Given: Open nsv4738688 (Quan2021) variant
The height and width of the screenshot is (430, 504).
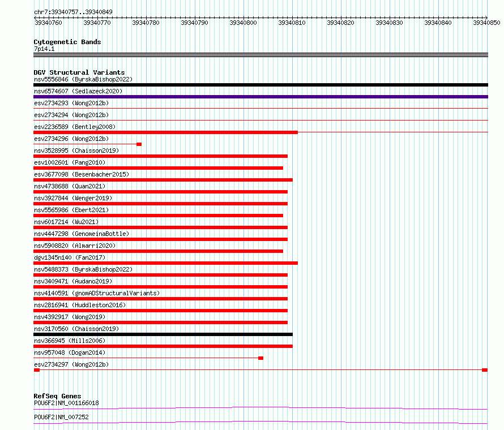Looking at the screenshot, I should click(70, 186).
